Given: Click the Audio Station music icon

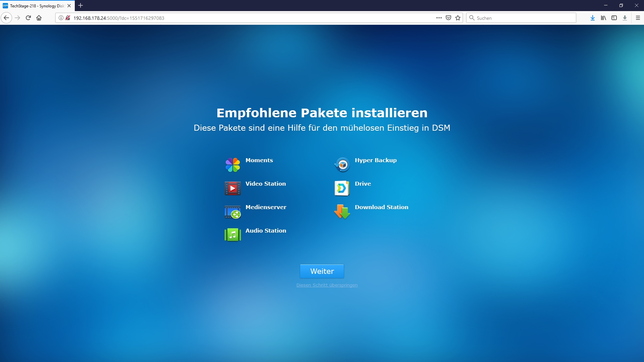Looking at the screenshot, I should pyautogui.click(x=232, y=235).
